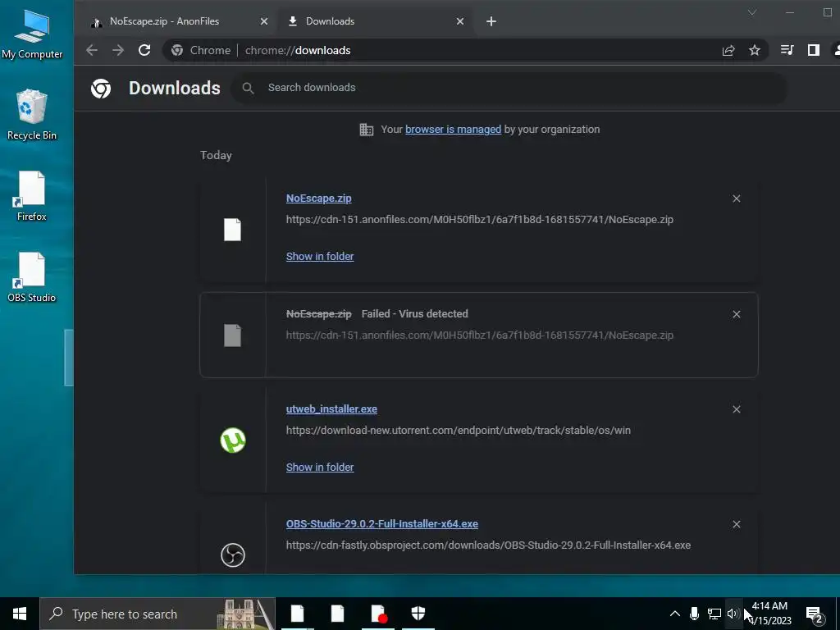Click the Today date heading
This screenshot has width=840, height=630.
216,155
